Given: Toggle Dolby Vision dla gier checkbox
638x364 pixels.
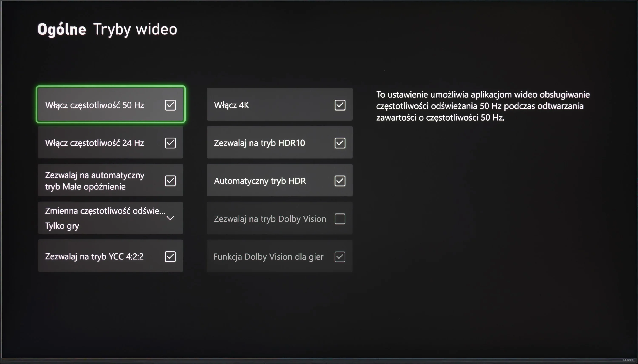Looking at the screenshot, I should point(340,257).
